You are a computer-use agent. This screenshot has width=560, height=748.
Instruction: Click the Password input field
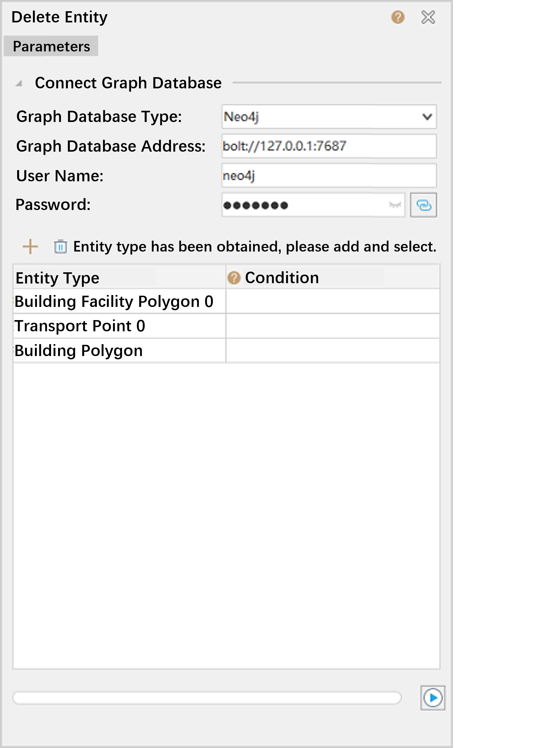click(x=304, y=205)
